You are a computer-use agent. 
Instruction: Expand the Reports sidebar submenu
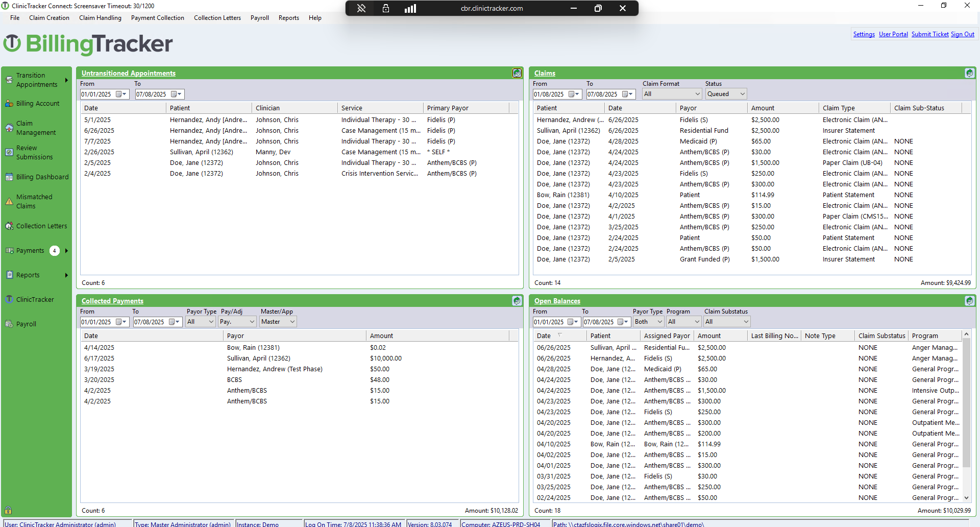pyautogui.click(x=65, y=275)
